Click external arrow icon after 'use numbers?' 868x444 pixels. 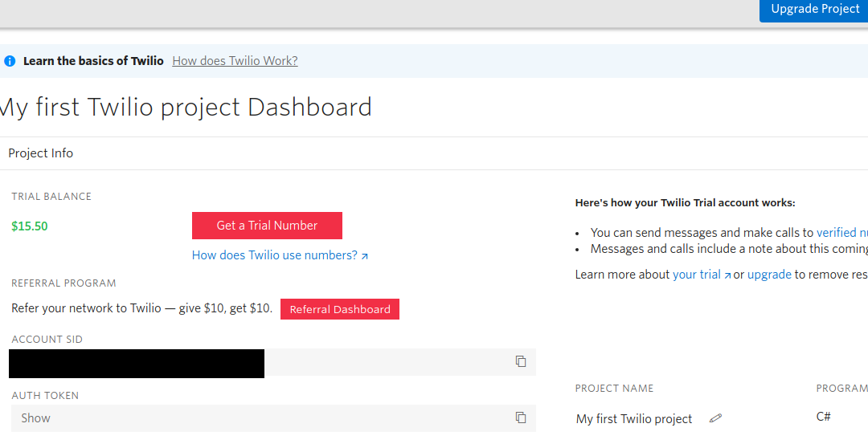click(364, 256)
